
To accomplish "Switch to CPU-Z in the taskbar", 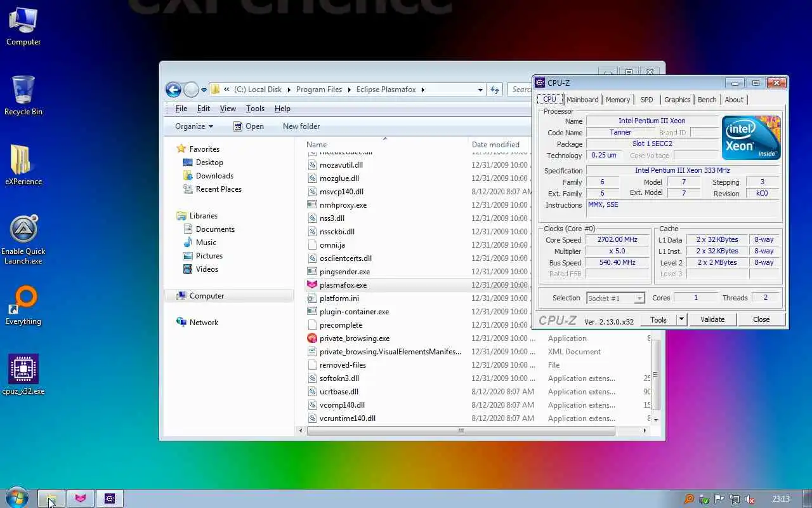I will point(109,498).
